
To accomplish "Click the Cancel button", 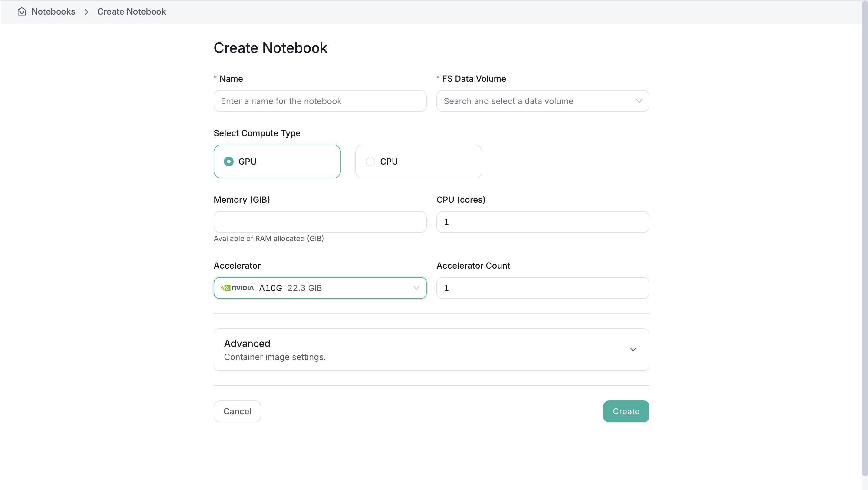I will point(237,411).
